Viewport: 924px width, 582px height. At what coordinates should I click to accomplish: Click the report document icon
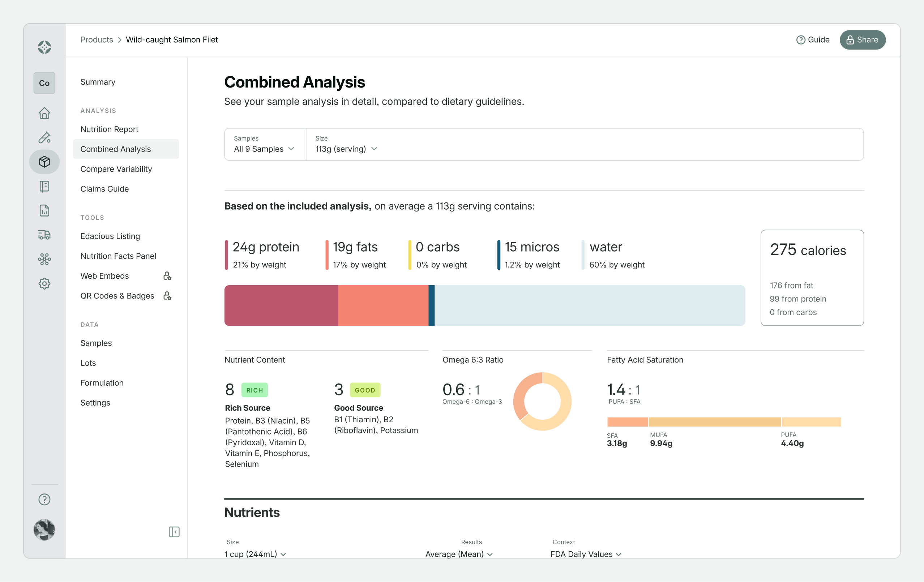(x=44, y=211)
